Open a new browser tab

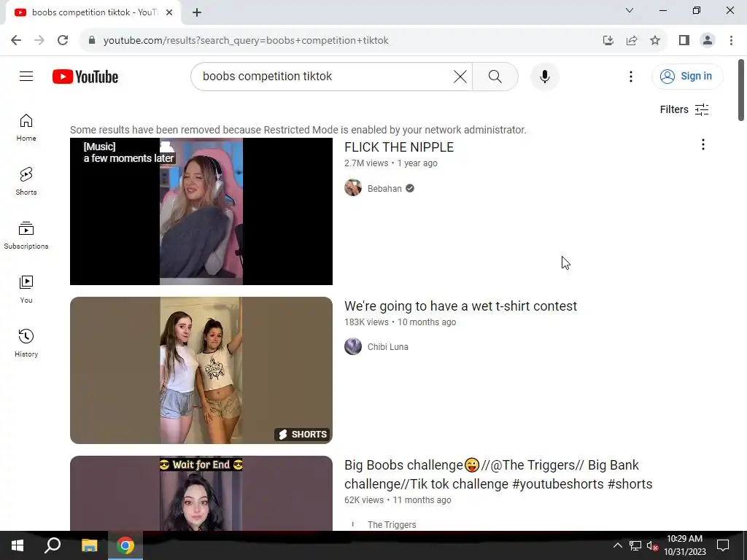click(x=197, y=12)
